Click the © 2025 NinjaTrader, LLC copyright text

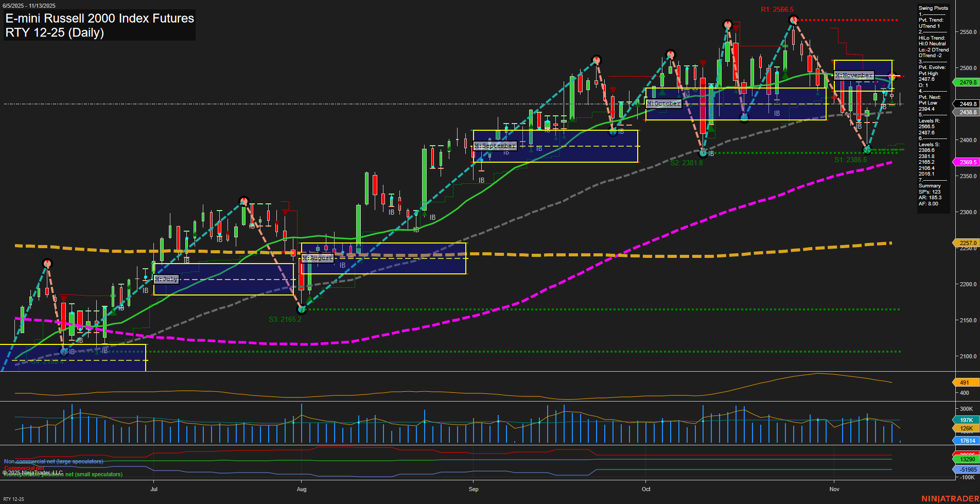tap(33, 472)
